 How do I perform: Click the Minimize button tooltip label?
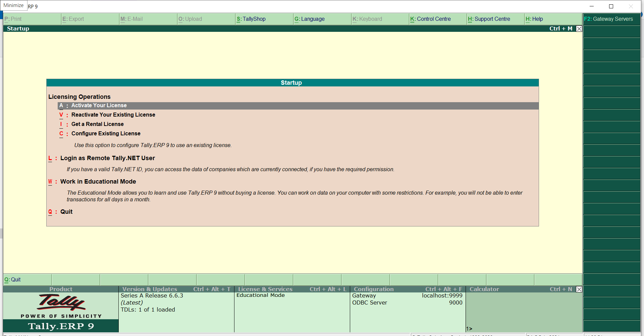pos(14,5)
